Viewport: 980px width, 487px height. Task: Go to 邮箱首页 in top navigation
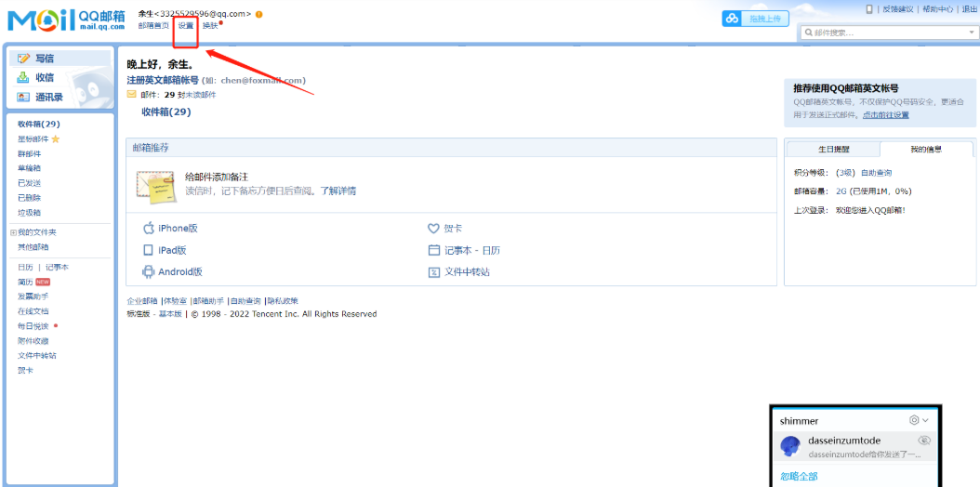click(153, 26)
